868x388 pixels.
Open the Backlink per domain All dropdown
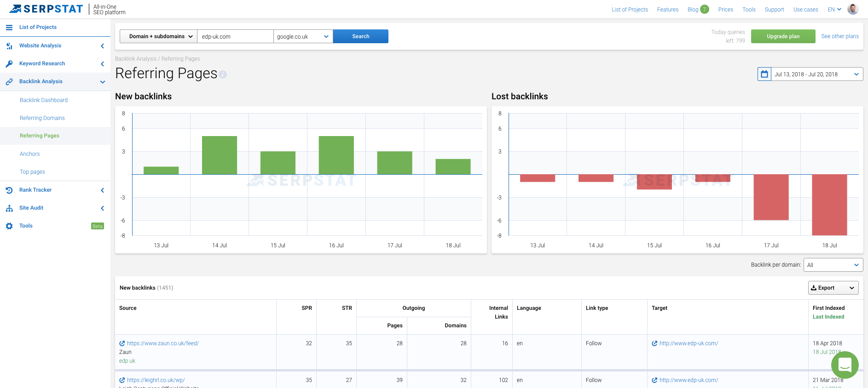(833, 265)
